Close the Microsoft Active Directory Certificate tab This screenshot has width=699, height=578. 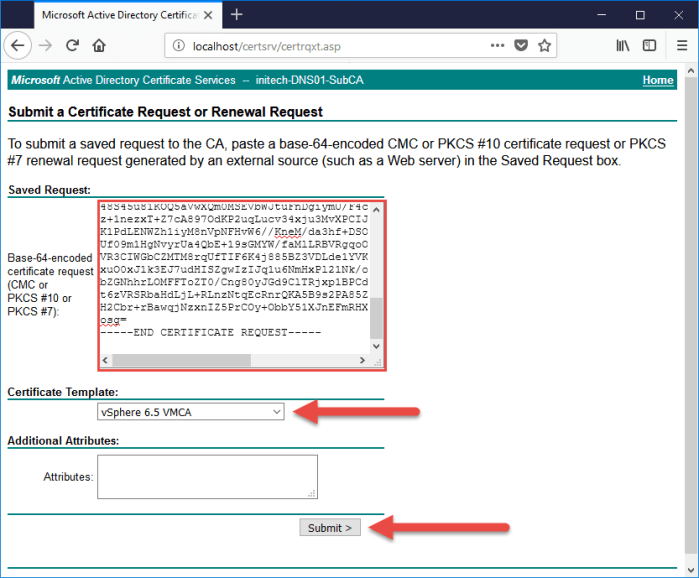click(x=207, y=15)
